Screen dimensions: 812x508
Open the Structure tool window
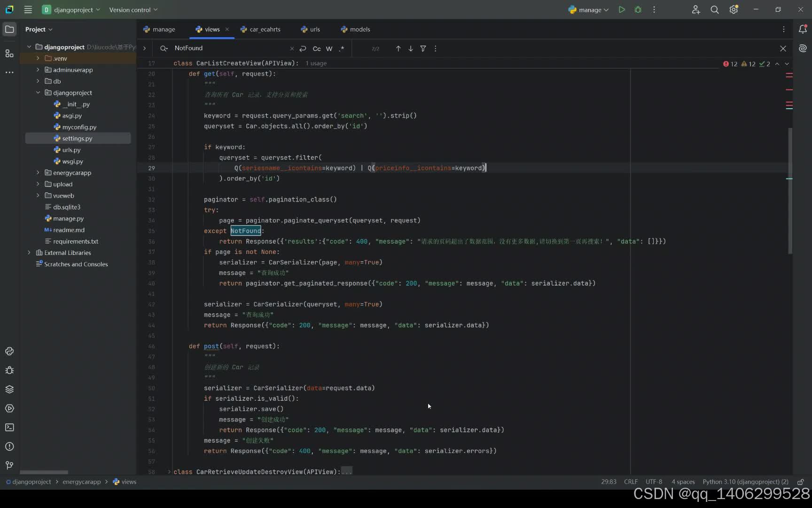click(x=9, y=54)
